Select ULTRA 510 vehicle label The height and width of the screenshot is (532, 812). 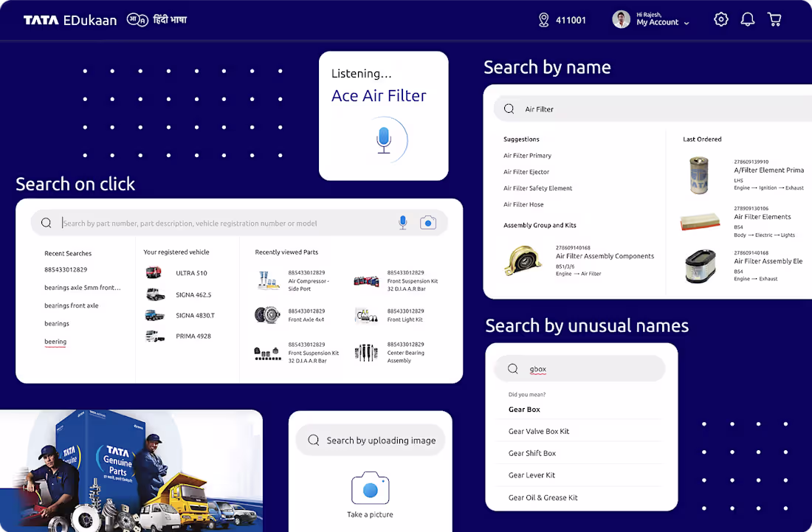click(191, 273)
